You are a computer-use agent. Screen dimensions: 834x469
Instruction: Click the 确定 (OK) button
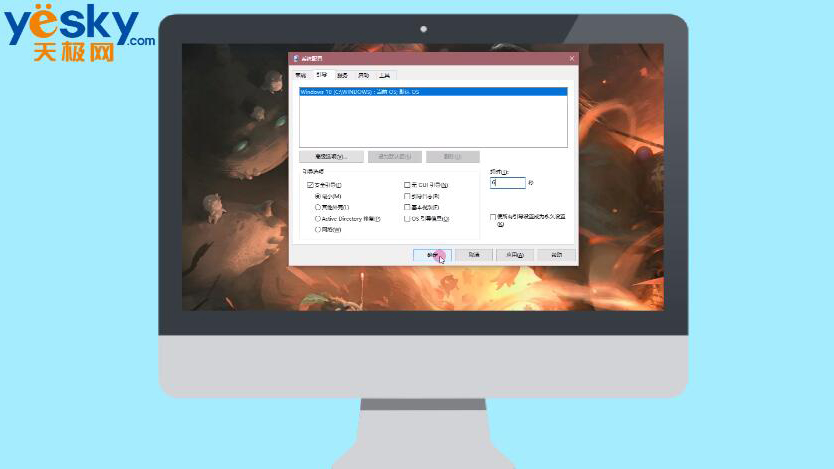(x=432, y=255)
